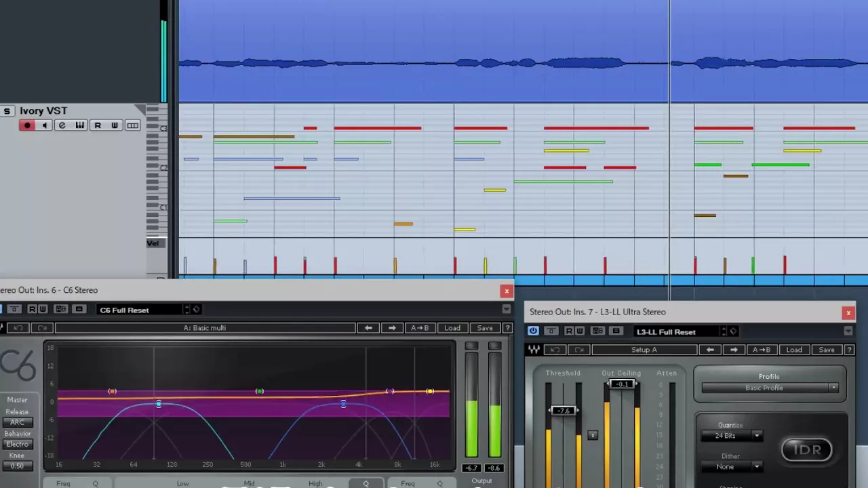
Task: Open the Quantize 24 Bits dropdown
Action: 731,436
